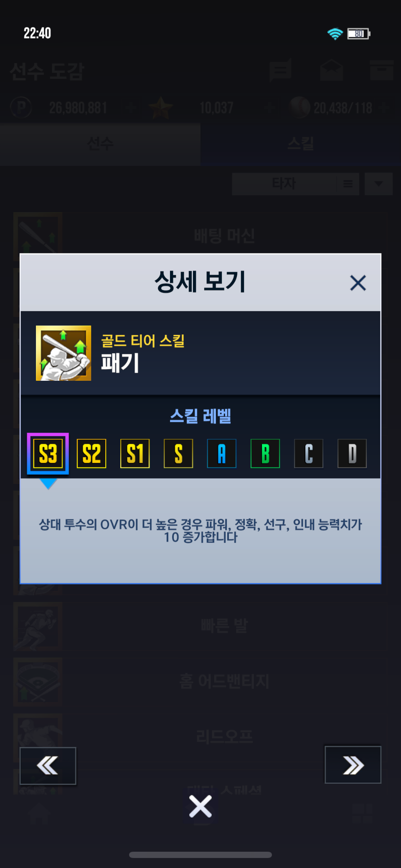Image resolution: width=401 pixels, height=868 pixels.
Task: Select the S1 skill level badge
Action: [135, 453]
